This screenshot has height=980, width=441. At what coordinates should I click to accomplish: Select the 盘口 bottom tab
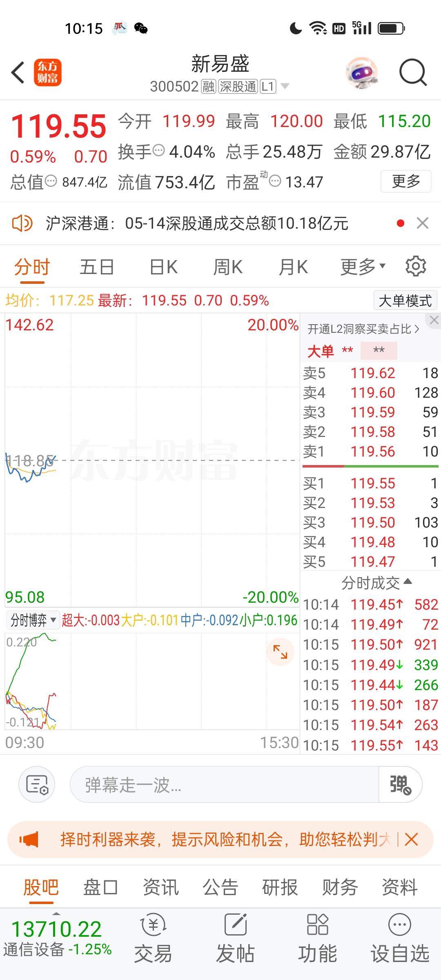[x=100, y=887]
